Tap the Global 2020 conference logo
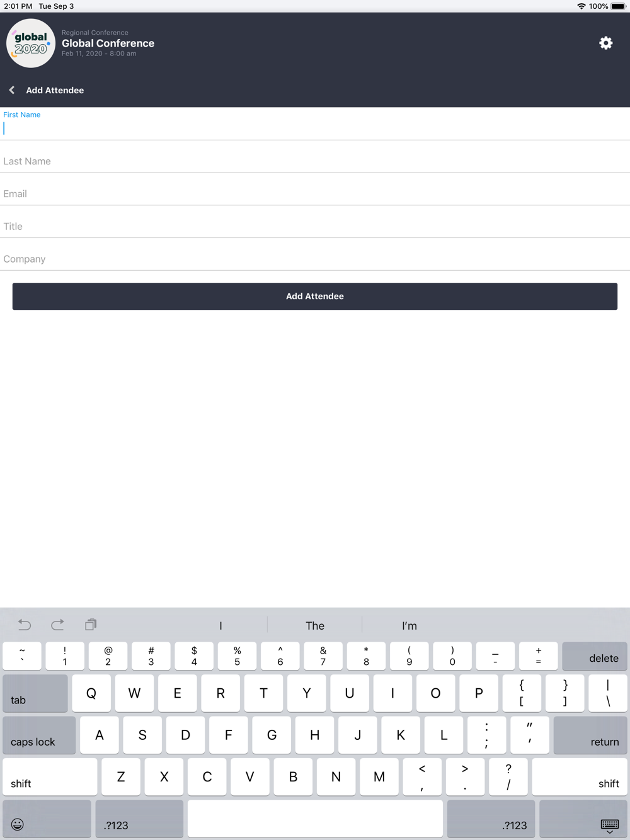Viewport: 630px width, 840px height. pos(31,43)
